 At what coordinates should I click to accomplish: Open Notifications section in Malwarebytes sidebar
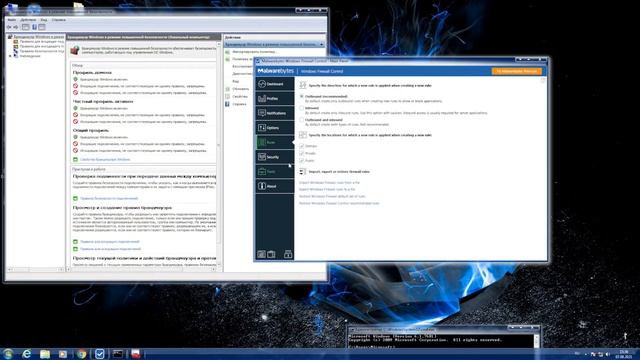coord(275,113)
